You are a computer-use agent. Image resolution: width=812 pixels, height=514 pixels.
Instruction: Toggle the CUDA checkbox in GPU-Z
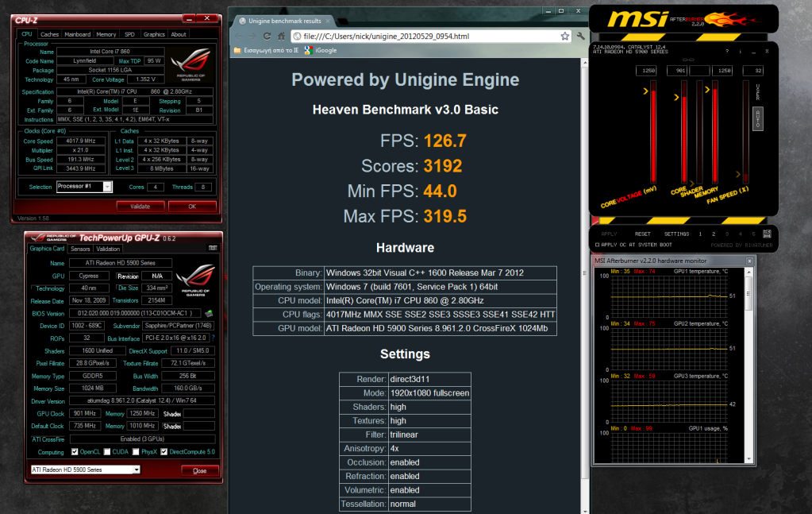[x=107, y=452]
